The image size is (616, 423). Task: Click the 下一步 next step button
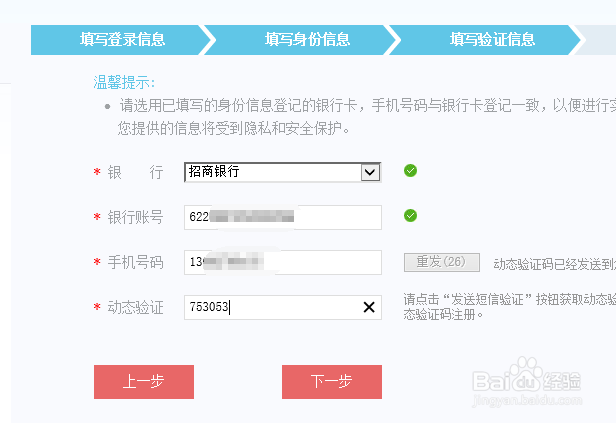pyautogui.click(x=332, y=382)
